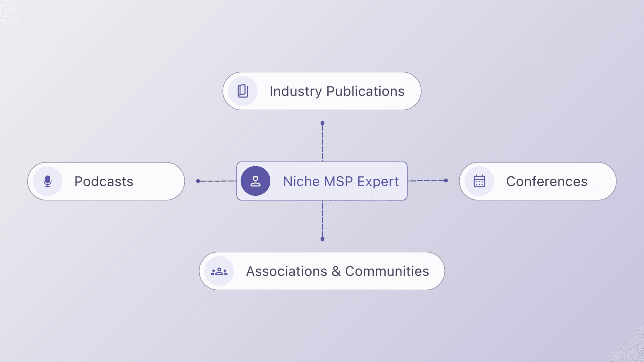Select the Podcasts pill label
This screenshot has height=362, width=644.
click(x=104, y=181)
